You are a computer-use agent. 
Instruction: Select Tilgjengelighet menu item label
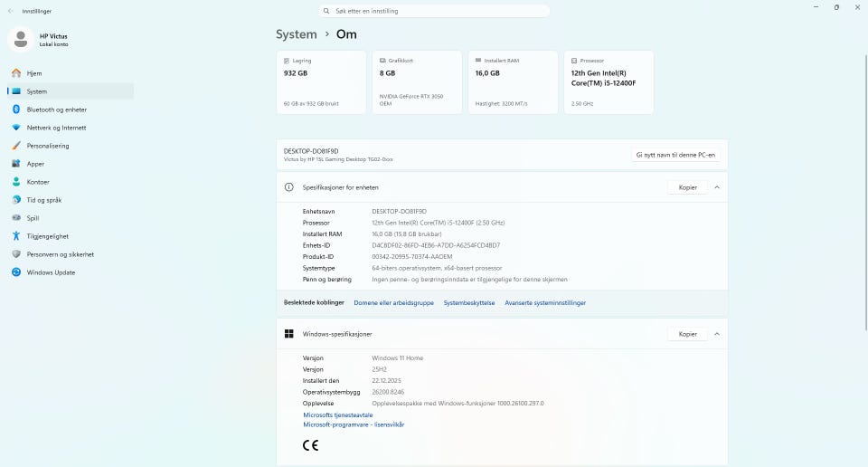48,236
